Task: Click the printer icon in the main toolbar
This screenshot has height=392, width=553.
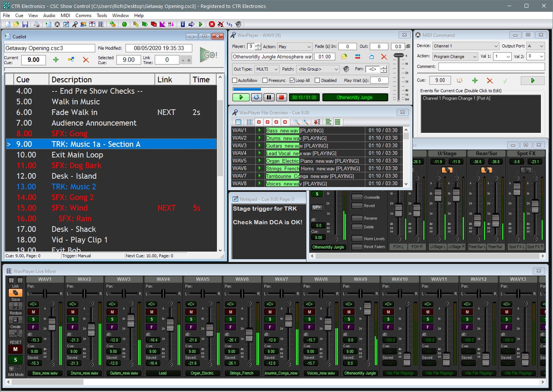Action: point(37,24)
